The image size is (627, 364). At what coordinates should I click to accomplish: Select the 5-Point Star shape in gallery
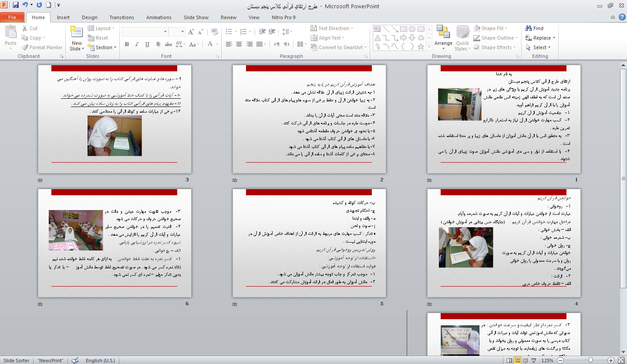click(x=421, y=47)
